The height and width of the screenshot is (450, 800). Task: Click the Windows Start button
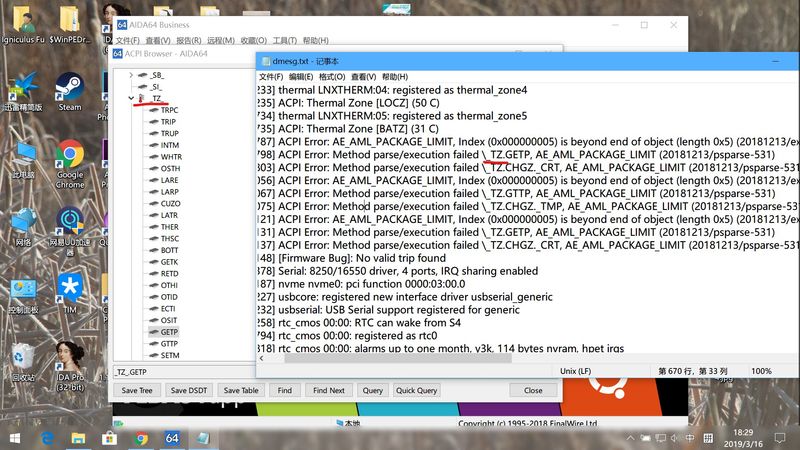coord(14,438)
